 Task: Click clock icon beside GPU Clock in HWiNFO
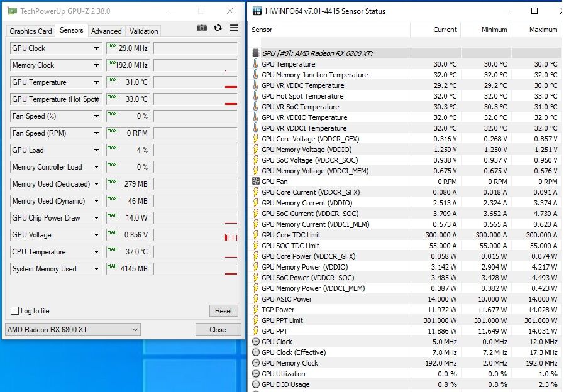pyautogui.click(x=256, y=342)
